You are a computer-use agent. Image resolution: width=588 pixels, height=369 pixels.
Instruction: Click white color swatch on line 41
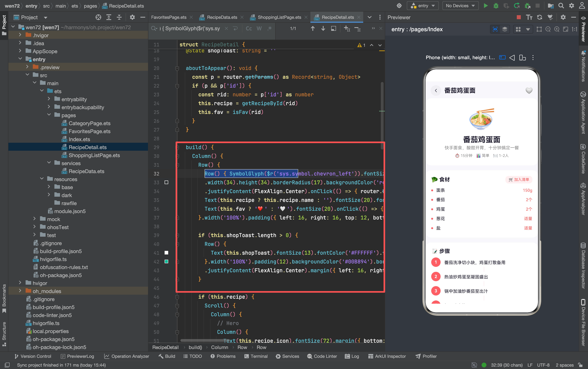(x=166, y=253)
